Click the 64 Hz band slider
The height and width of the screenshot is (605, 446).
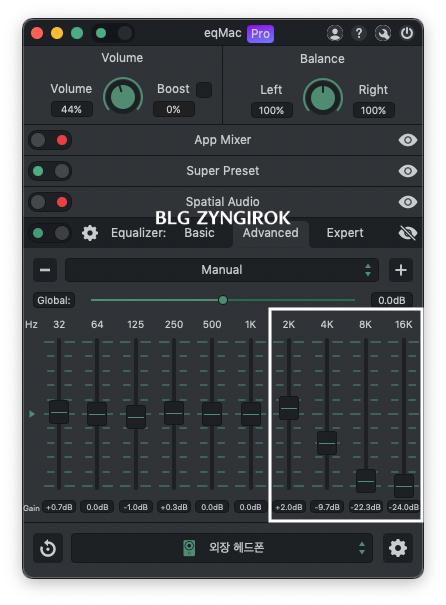coord(97,414)
